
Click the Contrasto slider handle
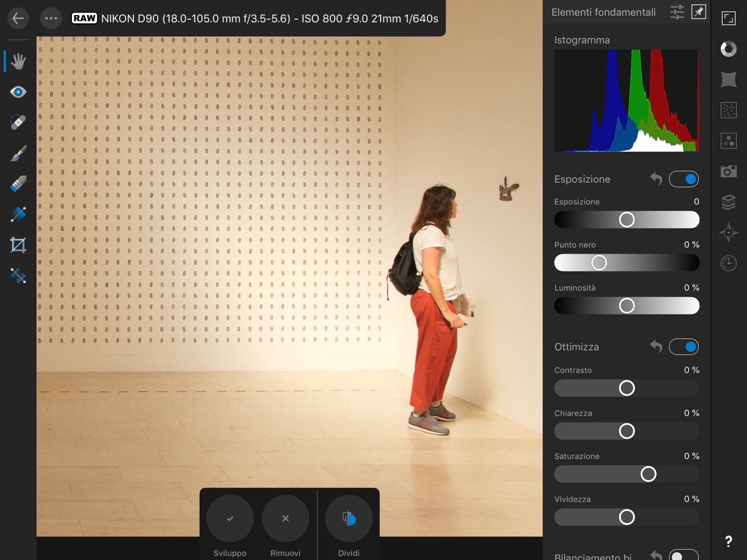click(627, 388)
